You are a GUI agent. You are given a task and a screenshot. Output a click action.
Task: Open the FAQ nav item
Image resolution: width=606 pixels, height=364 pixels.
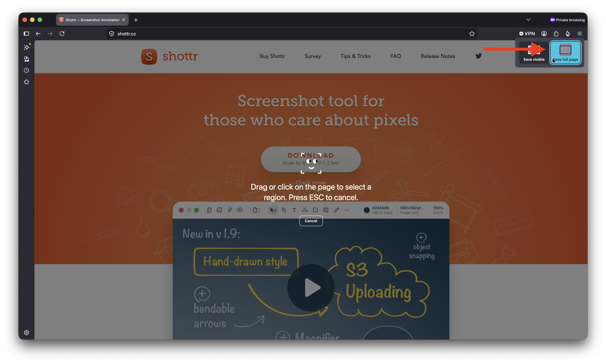coord(395,56)
